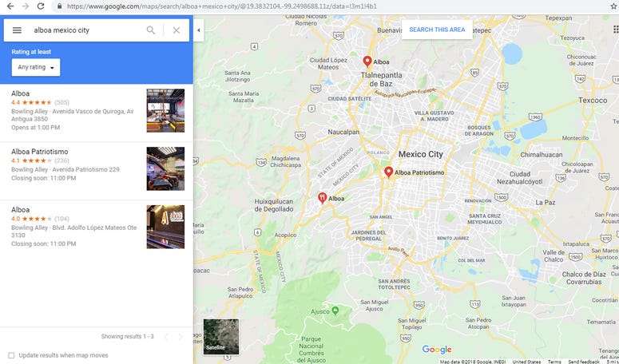Click the Naucalpan map label

pyautogui.click(x=343, y=133)
